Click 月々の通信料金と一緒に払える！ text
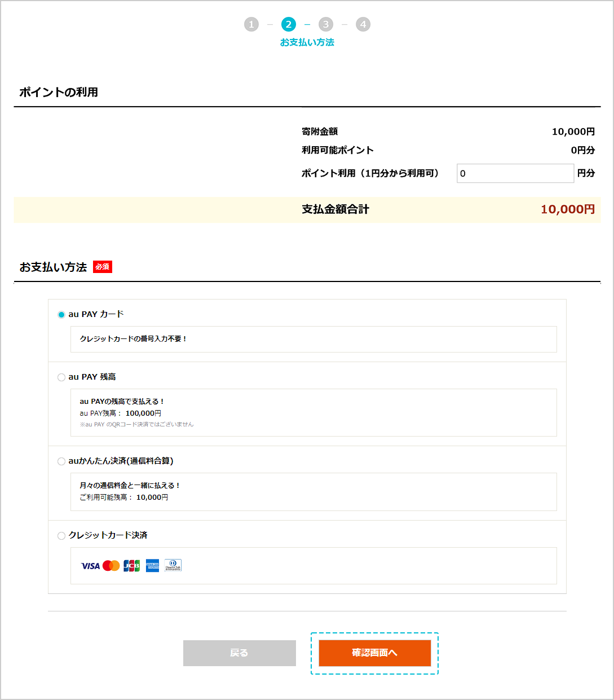614x700 pixels. tap(130, 486)
